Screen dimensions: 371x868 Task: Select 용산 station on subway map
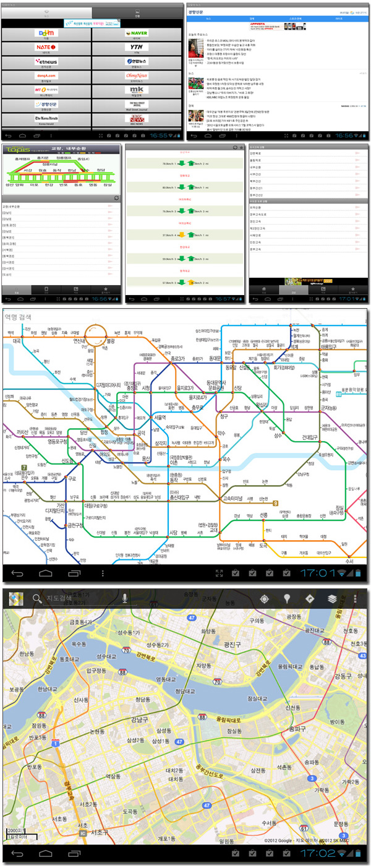(x=146, y=458)
